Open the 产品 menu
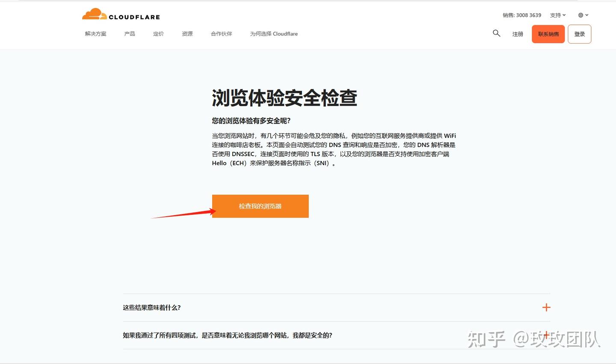 coord(130,34)
